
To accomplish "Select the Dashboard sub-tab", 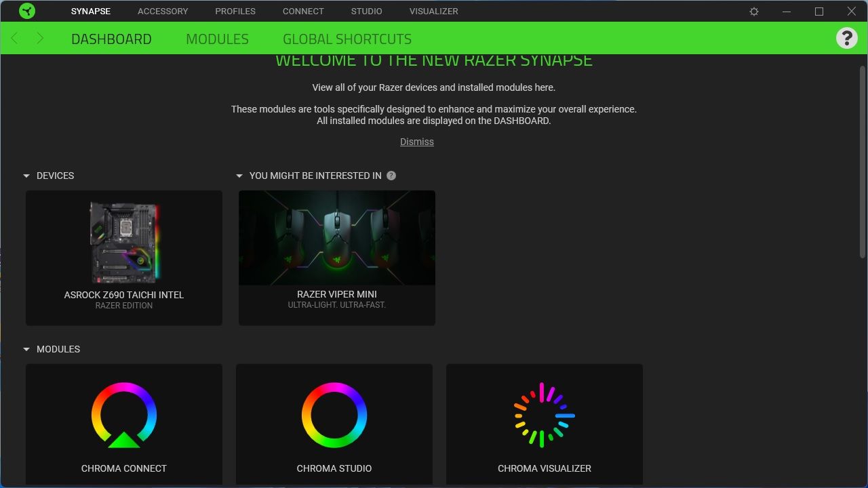I will pos(111,39).
